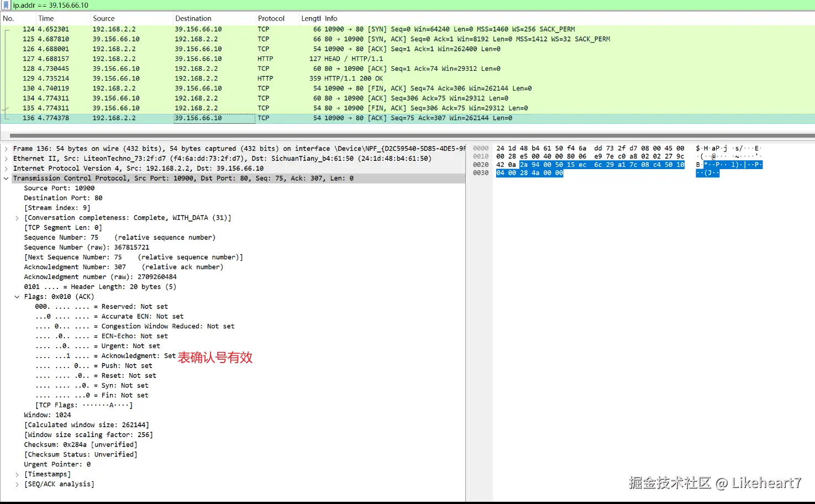Viewport: 815px width, 504px height.
Task: Select Acknowledgment number (raw): 2709260484
Action: (100, 277)
